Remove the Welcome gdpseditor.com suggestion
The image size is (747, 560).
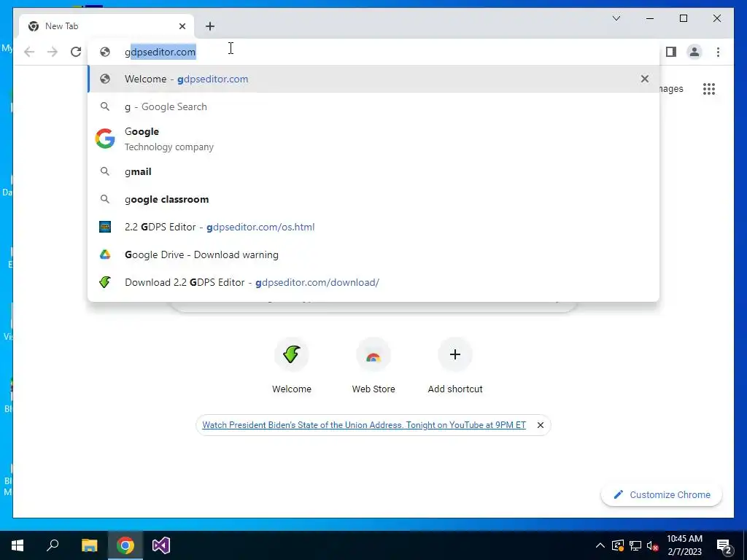tap(645, 79)
